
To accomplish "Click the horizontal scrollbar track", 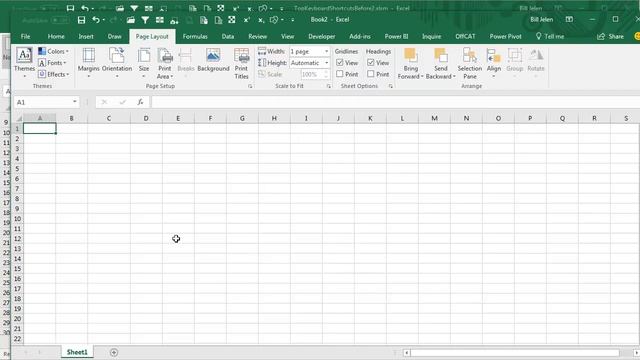I will pos(514,353).
